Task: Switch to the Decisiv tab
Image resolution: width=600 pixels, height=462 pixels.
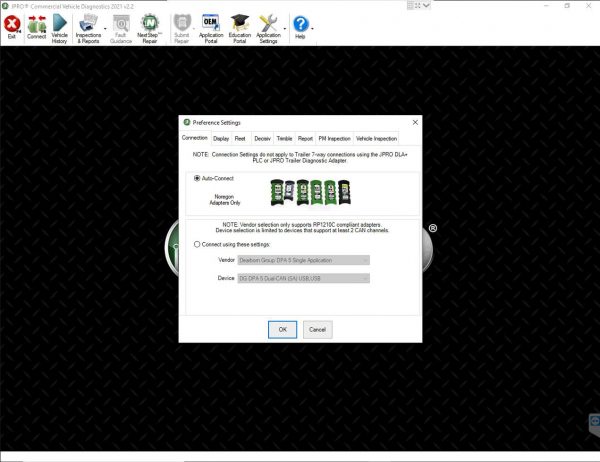Action: pyautogui.click(x=262, y=139)
